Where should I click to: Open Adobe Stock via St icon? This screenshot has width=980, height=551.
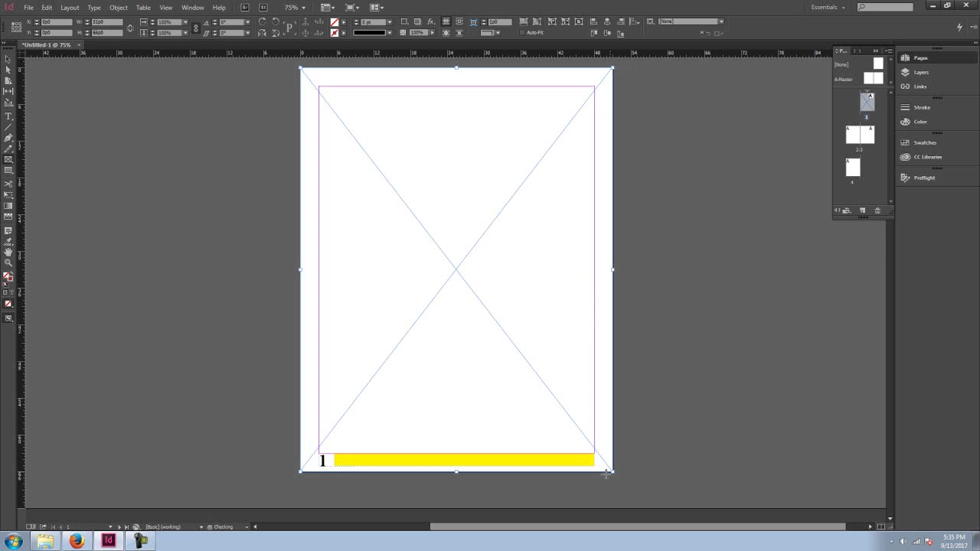(x=263, y=8)
